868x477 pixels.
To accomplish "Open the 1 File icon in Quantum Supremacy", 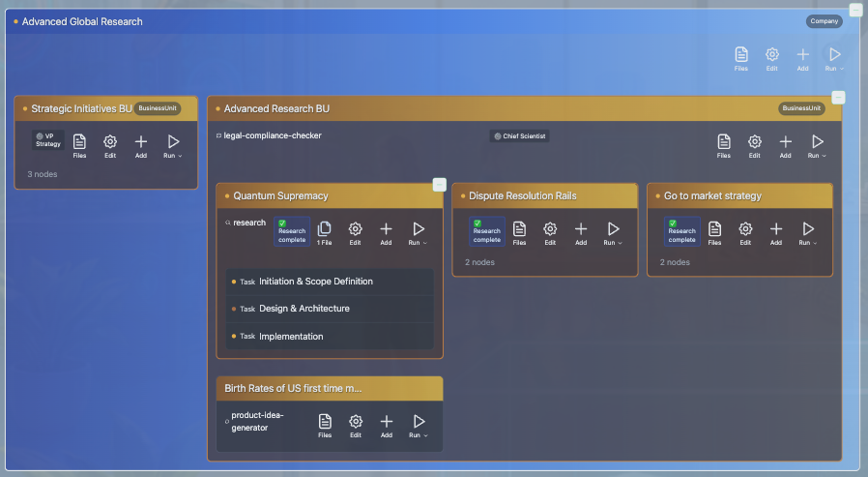I will [325, 233].
